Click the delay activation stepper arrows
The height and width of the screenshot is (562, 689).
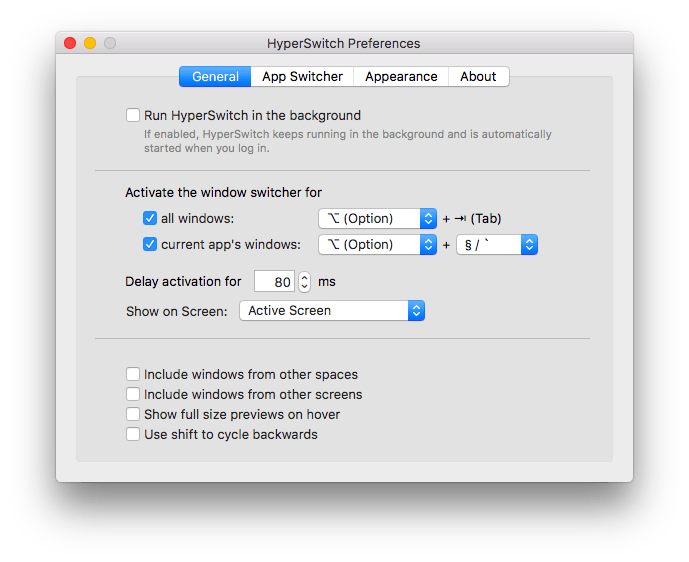pos(305,282)
